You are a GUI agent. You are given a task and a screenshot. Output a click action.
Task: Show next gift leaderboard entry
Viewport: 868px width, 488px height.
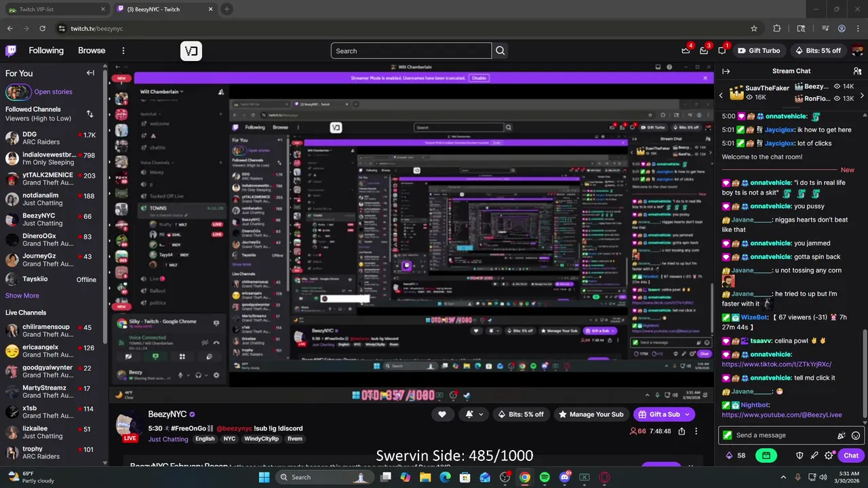(x=863, y=95)
